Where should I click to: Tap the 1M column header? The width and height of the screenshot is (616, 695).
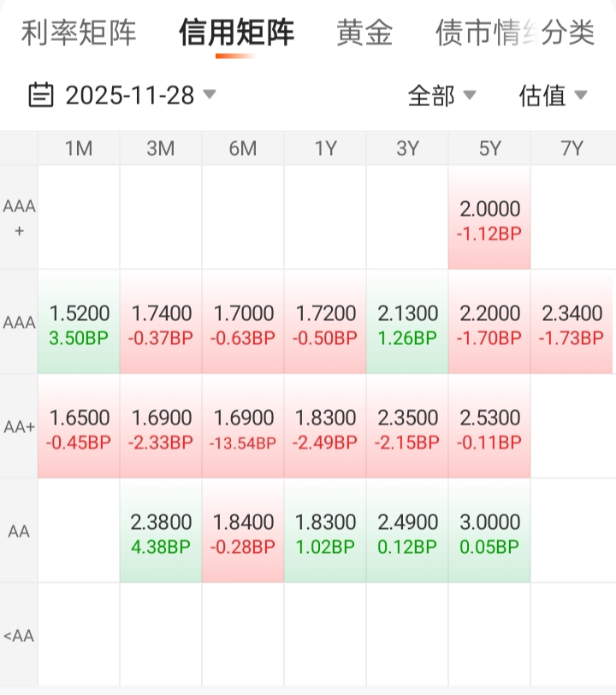click(x=79, y=148)
